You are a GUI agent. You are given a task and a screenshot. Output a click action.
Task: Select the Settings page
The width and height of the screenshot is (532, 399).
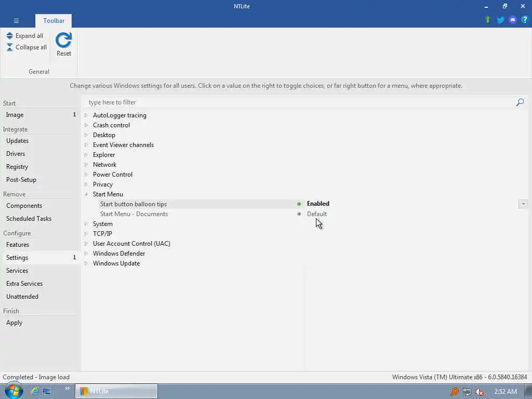coord(41,258)
